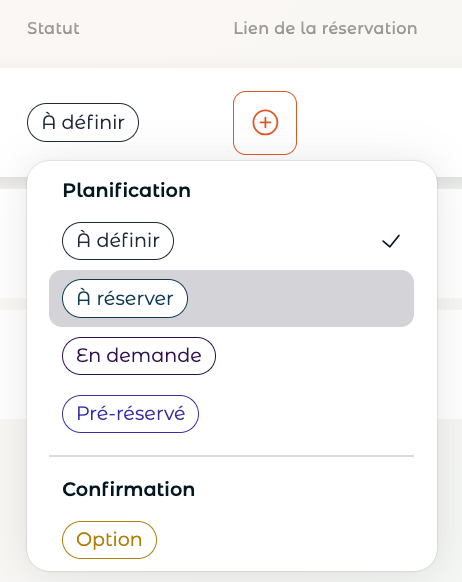This screenshot has height=582, width=462.
Task: Click the Confirmation section heading
Action: click(129, 489)
